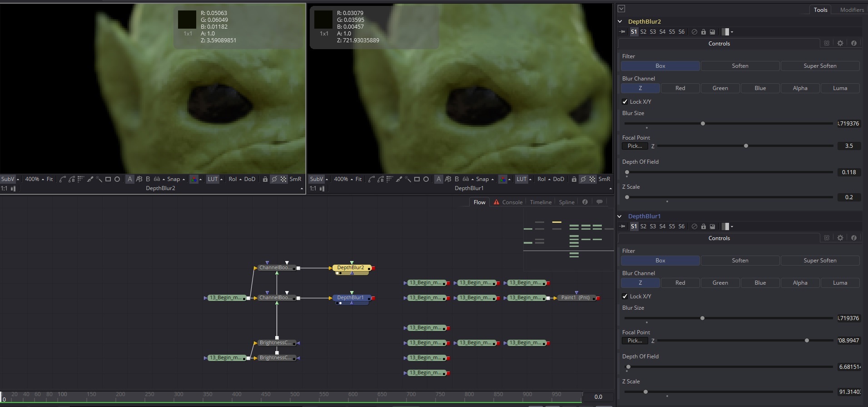Click DepthBlur1 Z Scale slider handle
868x407 pixels.
[x=645, y=392]
